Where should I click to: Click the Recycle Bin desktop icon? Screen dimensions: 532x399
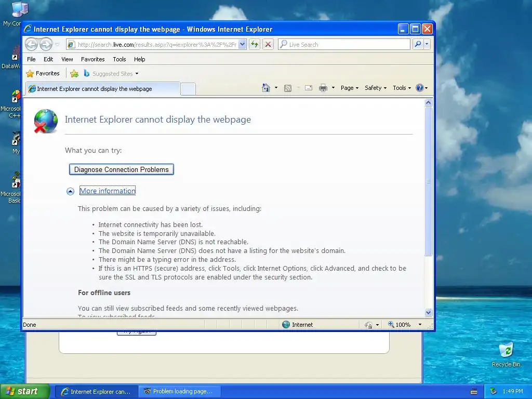coord(506,355)
